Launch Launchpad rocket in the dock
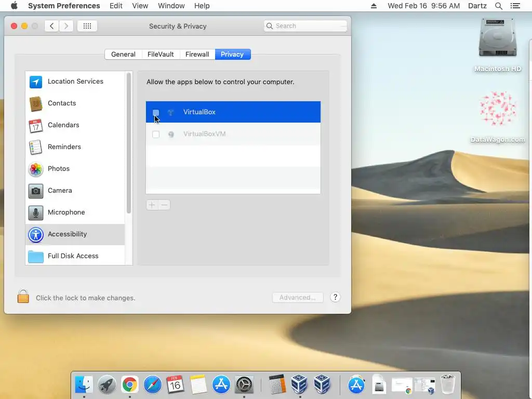 (x=107, y=384)
